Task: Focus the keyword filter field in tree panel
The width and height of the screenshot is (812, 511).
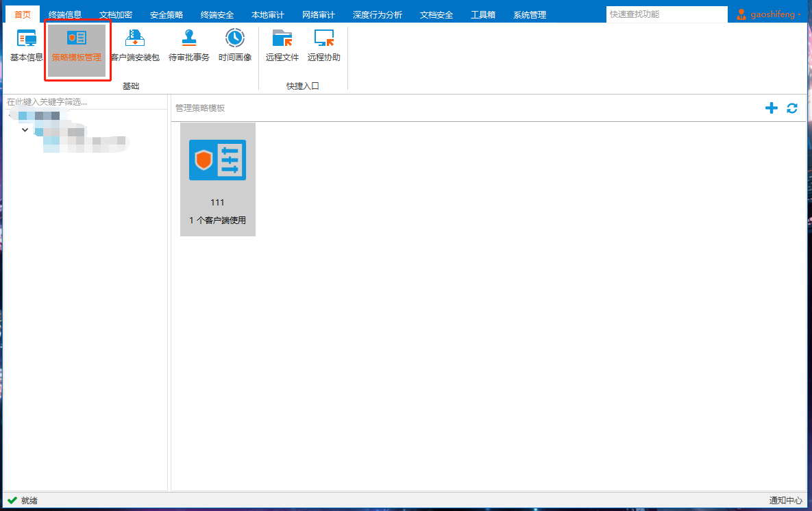Action: click(x=86, y=102)
